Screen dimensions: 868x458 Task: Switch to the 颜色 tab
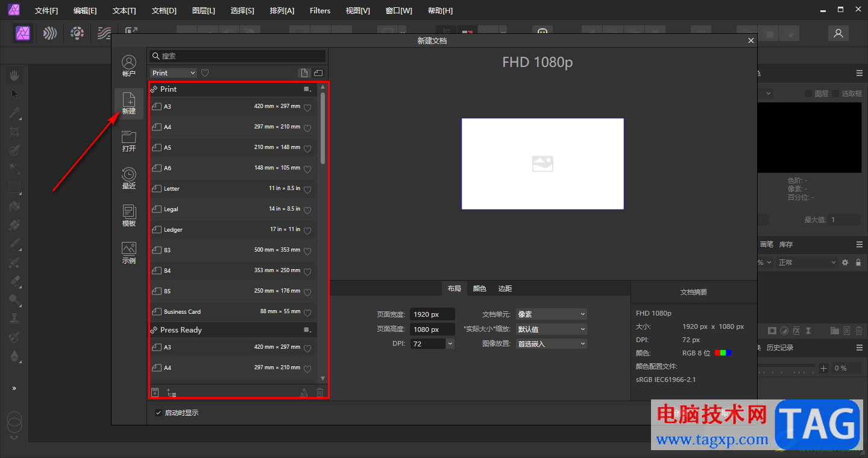pos(479,288)
